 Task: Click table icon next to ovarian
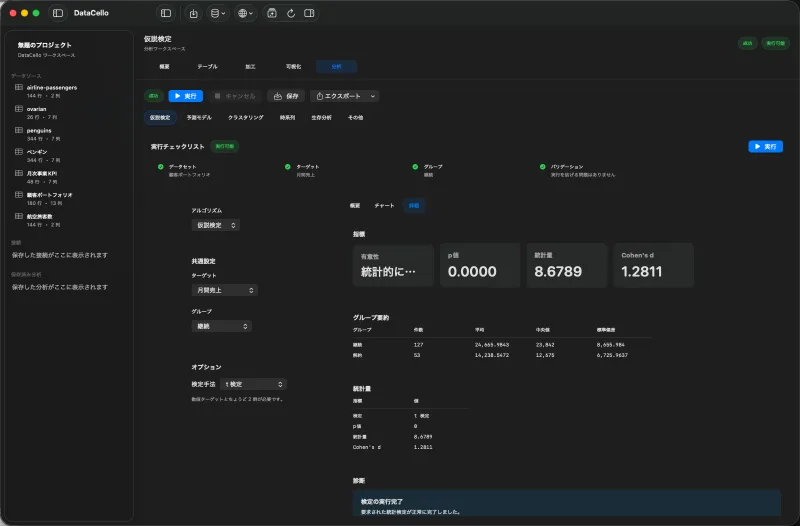[x=19, y=109]
